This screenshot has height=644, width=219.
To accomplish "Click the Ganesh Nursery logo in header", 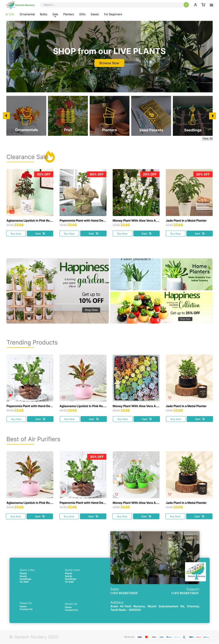I will [20, 5].
